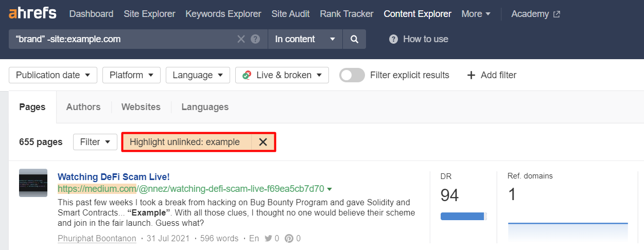Expand the Platform filter dropdown
Image resolution: width=644 pixels, height=250 pixels.
[131, 75]
